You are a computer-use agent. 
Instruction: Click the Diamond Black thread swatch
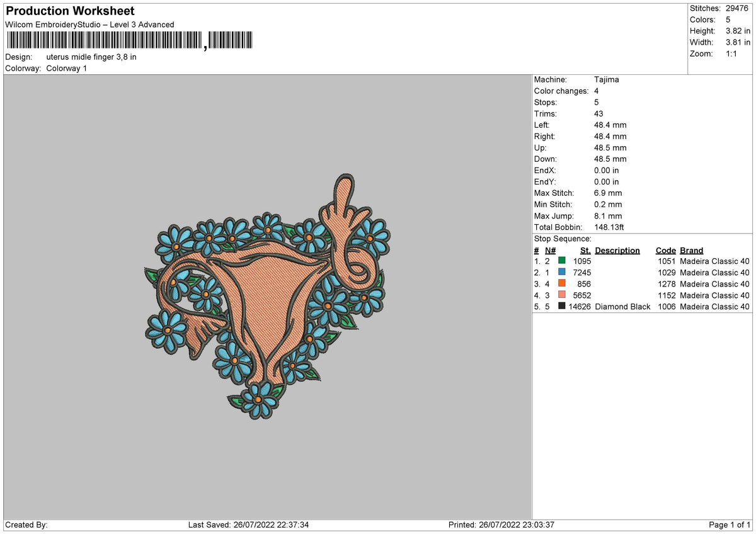pyautogui.click(x=561, y=307)
